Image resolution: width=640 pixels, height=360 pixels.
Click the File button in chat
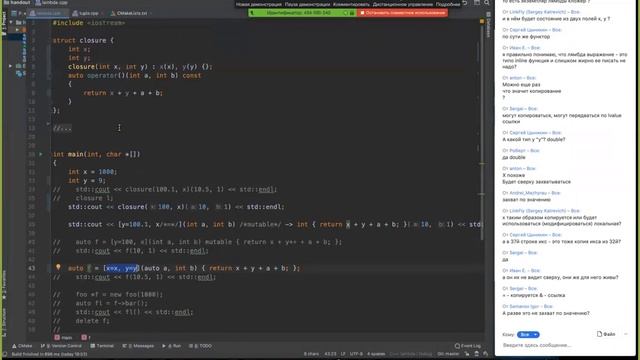click(606, 334)
